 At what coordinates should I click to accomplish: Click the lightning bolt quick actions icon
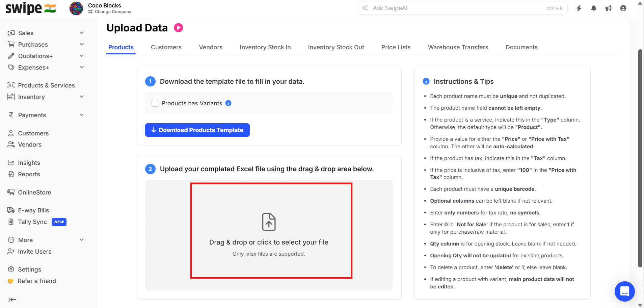(x=579, y=8)
